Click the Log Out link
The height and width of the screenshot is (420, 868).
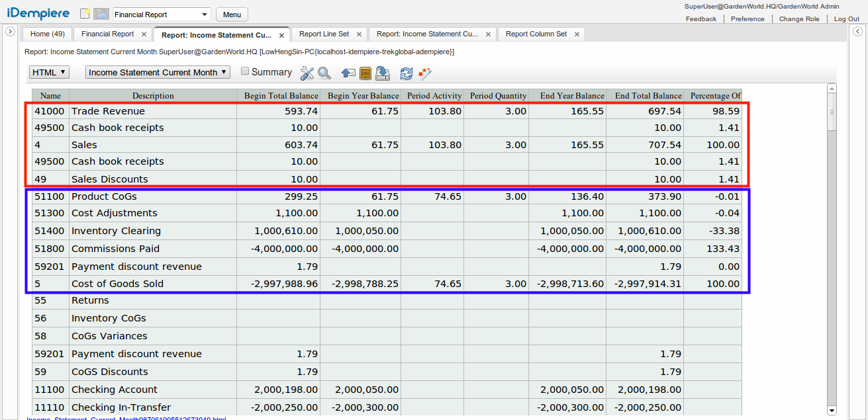[846, 19]
